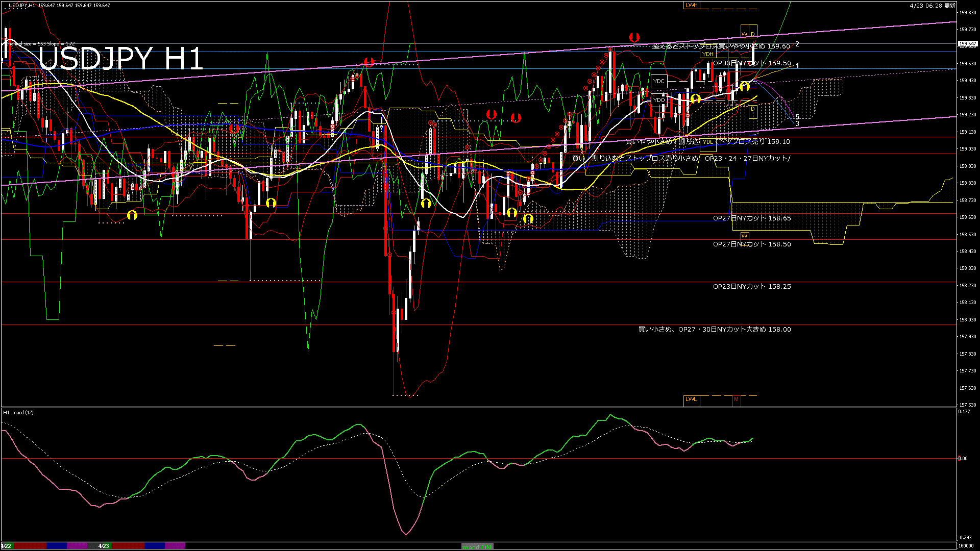
Task: Click the current price tag 159.647
Action: tap(967, 44)
